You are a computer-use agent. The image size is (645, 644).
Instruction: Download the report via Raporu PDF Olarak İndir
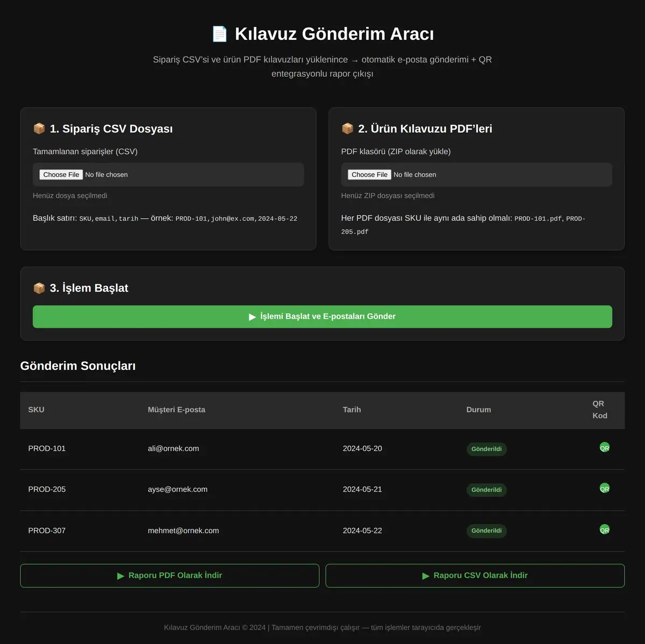pos(170,576)
